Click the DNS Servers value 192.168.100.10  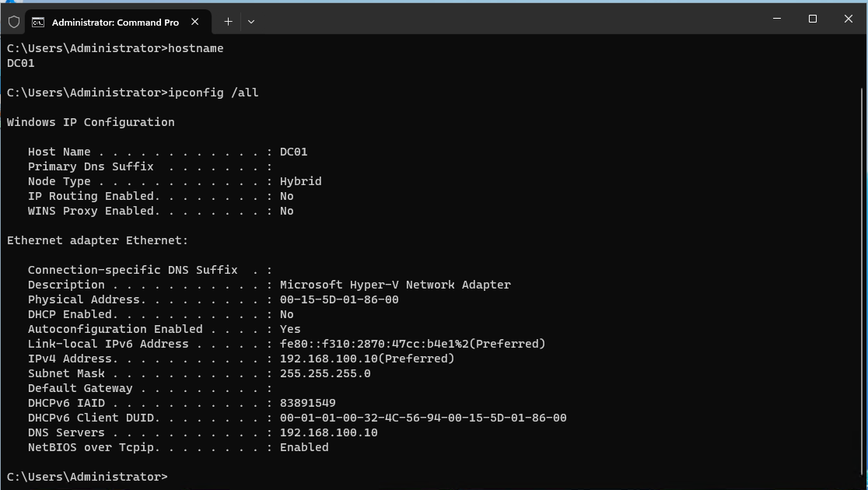(328, 432)
